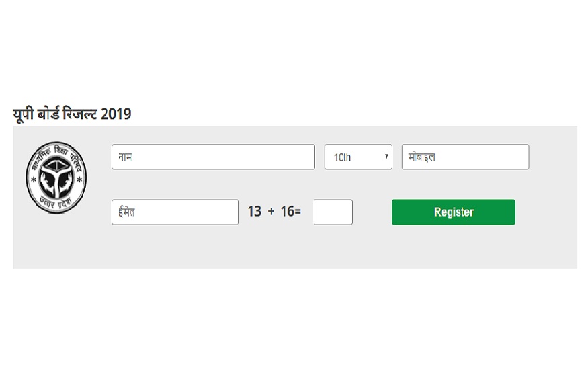Focus the मोबाइल (mobile) number field
The width and height of the screenshot is (588, 392).
click(x=465, y=157)
